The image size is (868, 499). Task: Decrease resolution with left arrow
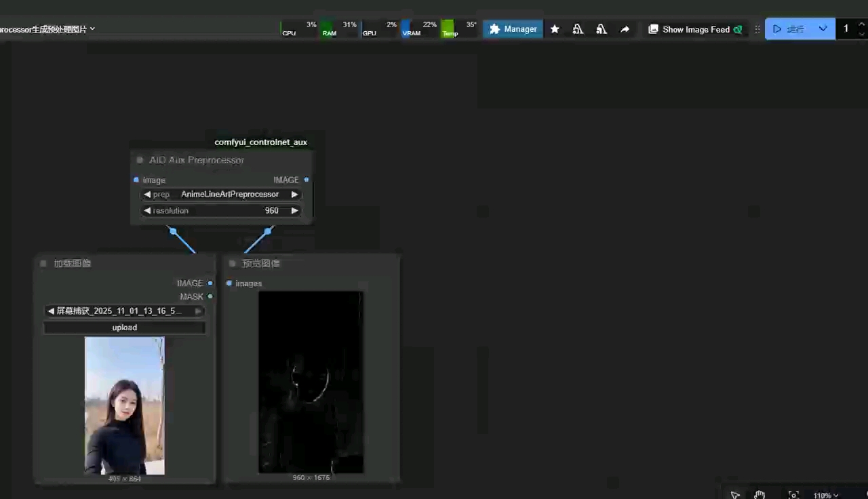[x=147, y=211]
